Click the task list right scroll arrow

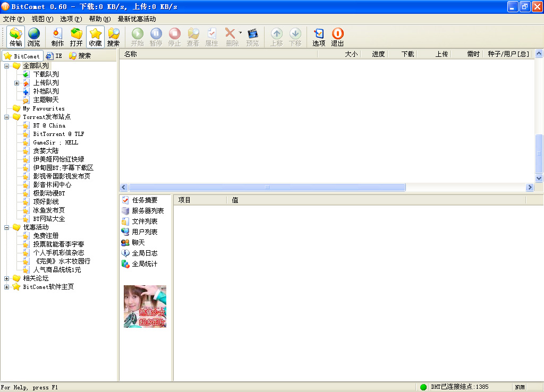(530, 188)
